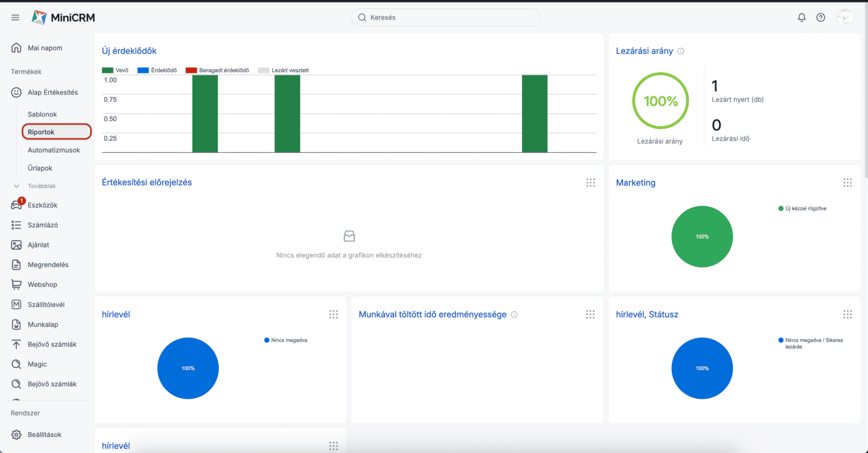The width and height of the screenshot is (868, 453).
Task: Go to Automatizmusok in the sidebar
Action: coord(54,150)
